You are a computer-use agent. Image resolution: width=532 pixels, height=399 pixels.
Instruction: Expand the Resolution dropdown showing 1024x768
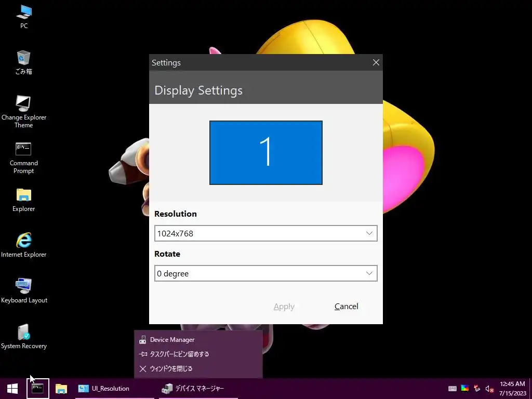[265, 233]
